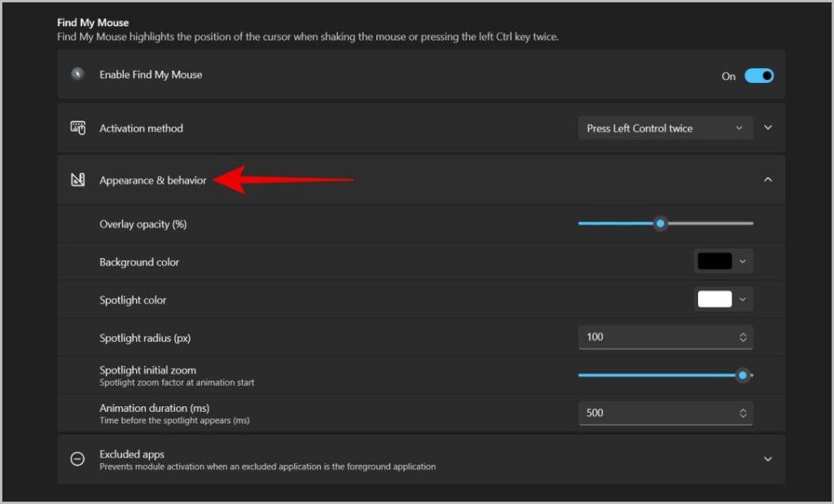Turn off Enable Find My Mouse toggle
The width and height of the screenshot is (834, 504).
(x=758, y=76)
